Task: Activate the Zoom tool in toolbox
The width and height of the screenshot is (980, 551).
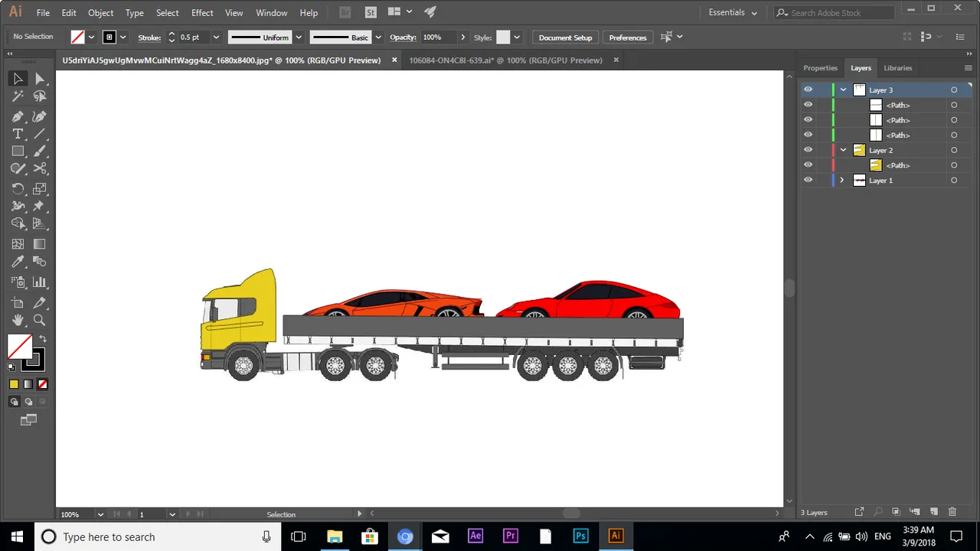Action: pyautogui.click(x=40, y=321)
